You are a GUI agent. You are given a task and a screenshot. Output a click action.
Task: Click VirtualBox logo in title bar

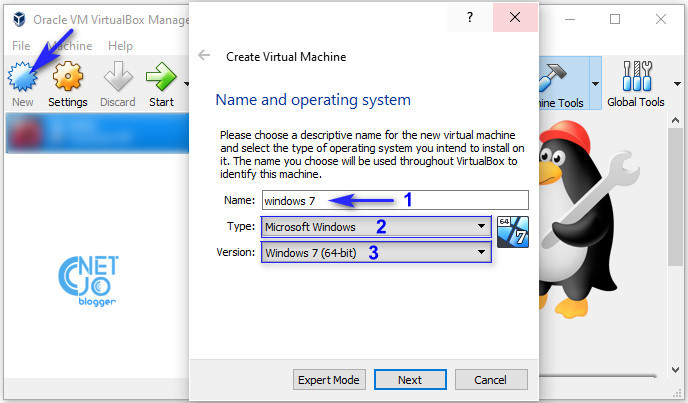coord(19,19)
